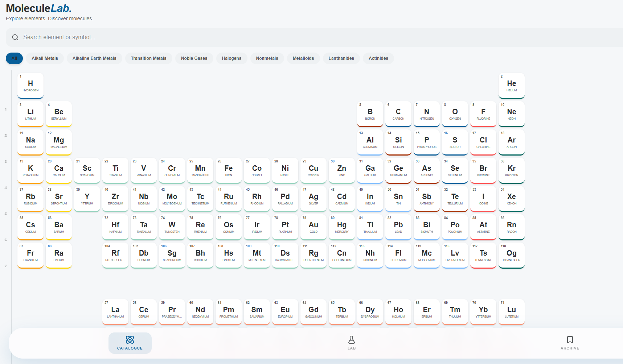Show only Nonmetals
This screenshot has width=623, height=364.
click(267, 58)
